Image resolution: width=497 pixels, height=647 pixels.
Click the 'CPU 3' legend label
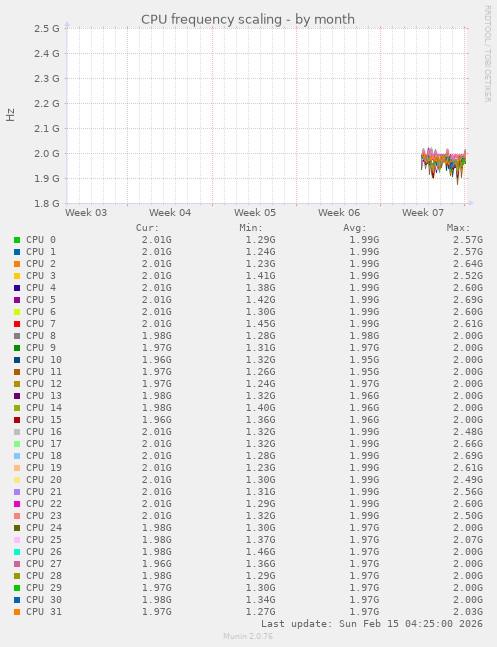click(41, 276)
